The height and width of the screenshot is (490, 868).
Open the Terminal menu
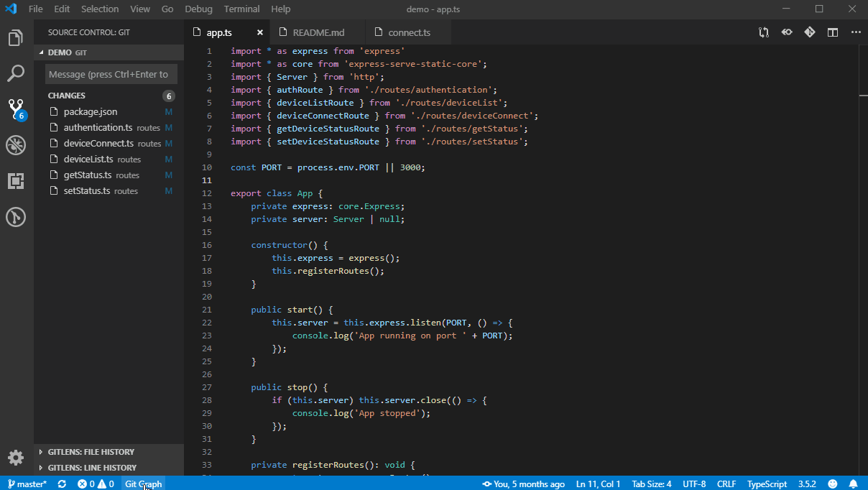pos(241,9)
